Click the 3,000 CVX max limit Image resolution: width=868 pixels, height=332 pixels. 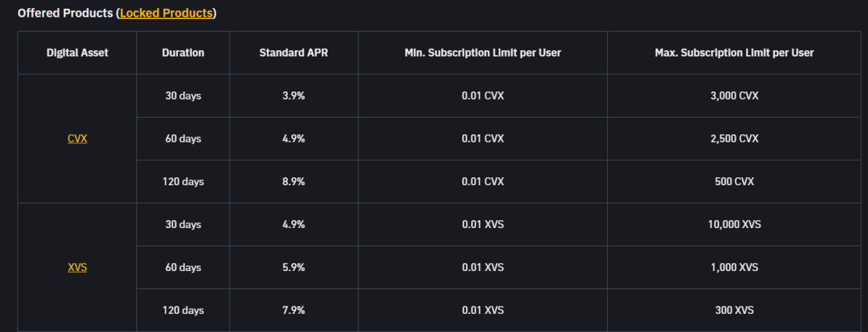(x=734, y=96)
